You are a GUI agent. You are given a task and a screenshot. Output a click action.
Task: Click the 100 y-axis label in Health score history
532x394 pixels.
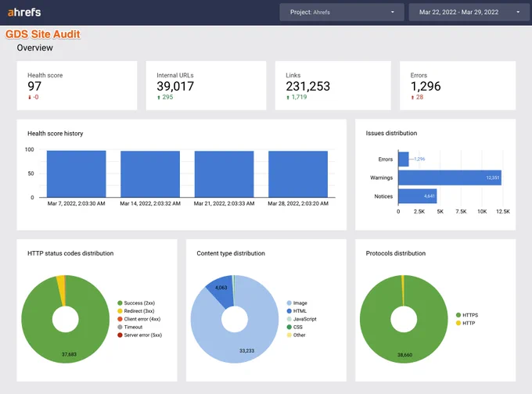pos(30,149)
